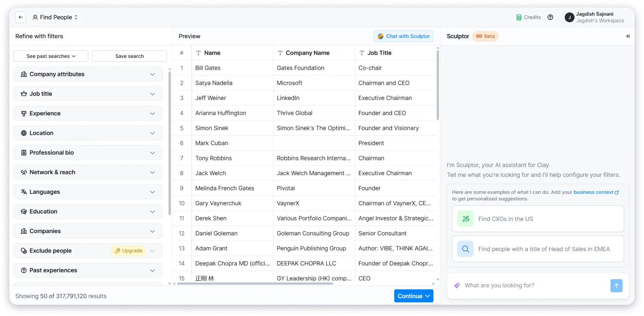Click the LinkedIn company cell

point(314,98)
